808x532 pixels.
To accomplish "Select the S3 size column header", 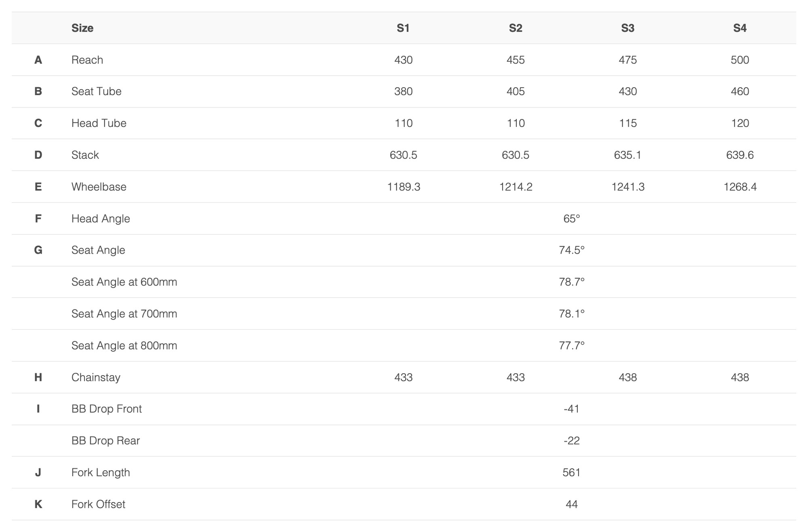I will 628,28.
